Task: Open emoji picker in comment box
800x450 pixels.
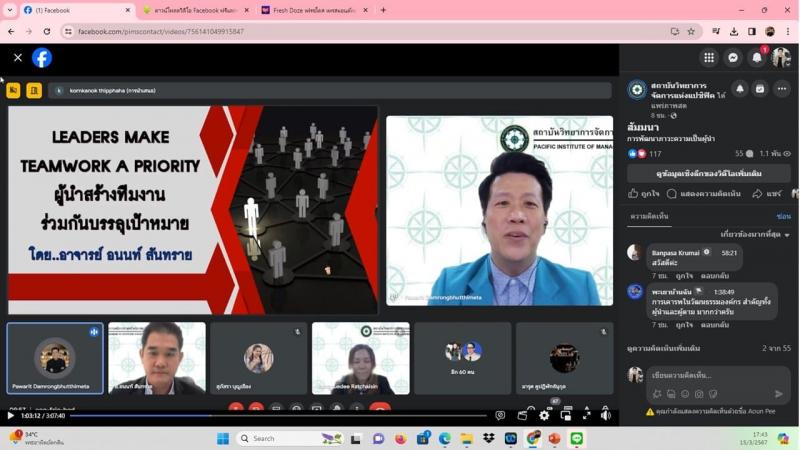Action: (685, 394)
